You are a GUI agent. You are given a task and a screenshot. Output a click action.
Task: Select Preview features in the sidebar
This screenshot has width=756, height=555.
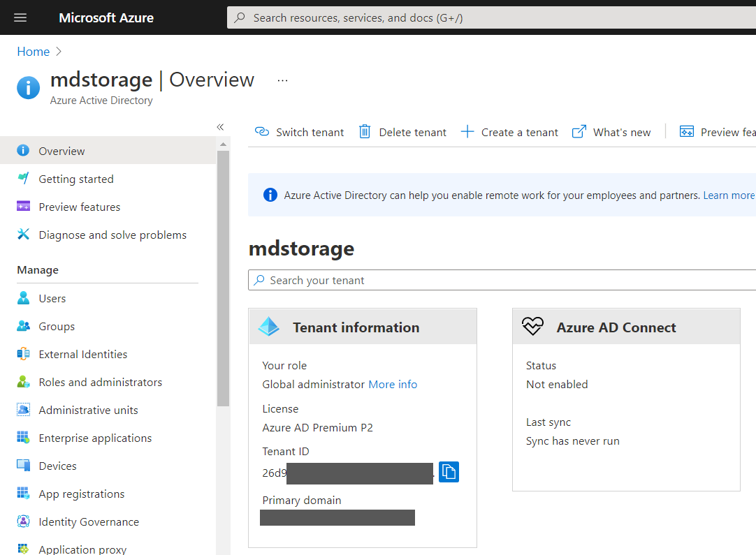tap(108, 207)
